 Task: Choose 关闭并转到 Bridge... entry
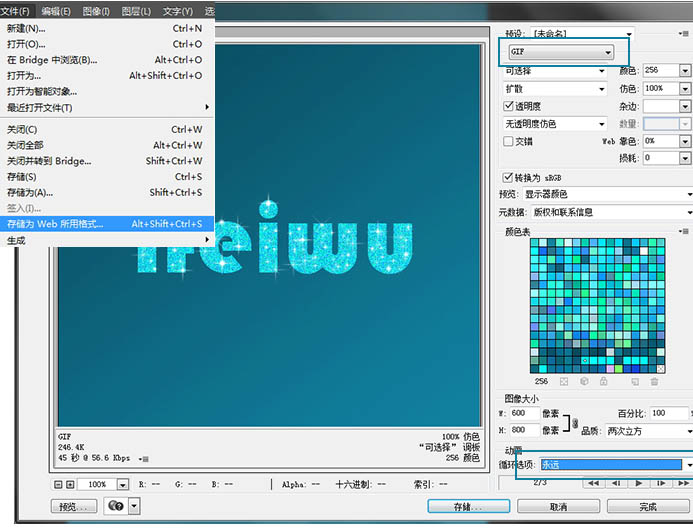(x=107, y=161)
